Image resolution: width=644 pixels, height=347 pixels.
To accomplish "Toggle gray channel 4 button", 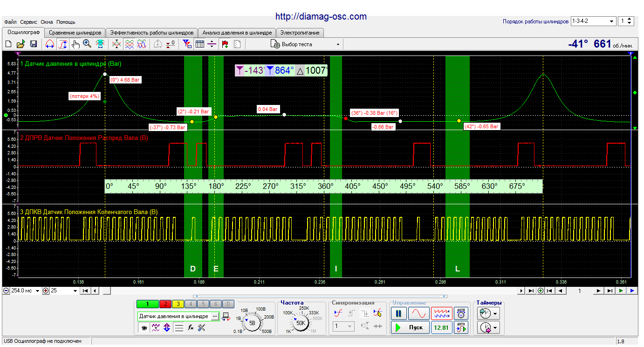I will [x=191, y=304].
